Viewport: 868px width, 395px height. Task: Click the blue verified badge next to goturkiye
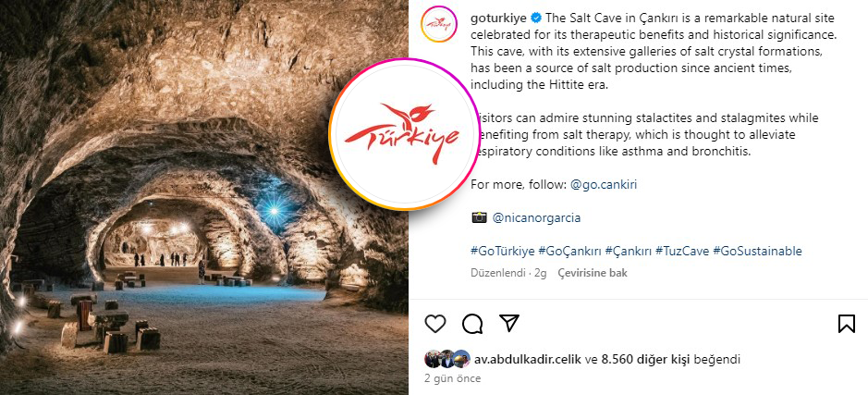pos(536,19)
